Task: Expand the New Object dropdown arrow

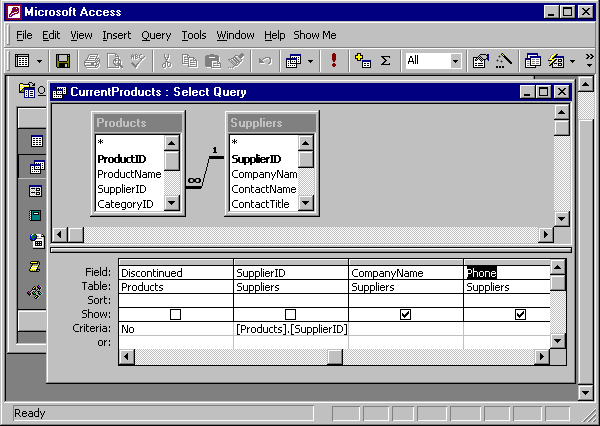Action: coord(572,61)
